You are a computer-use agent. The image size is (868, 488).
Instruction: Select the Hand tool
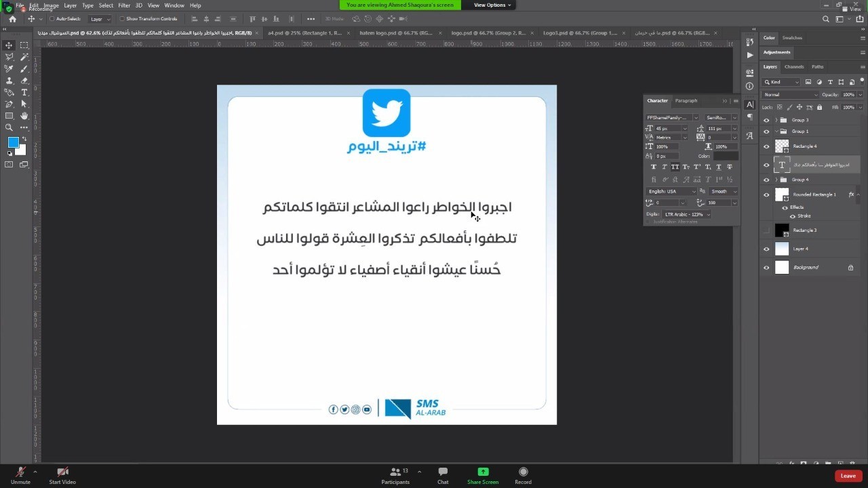click(x=24, y=116)
